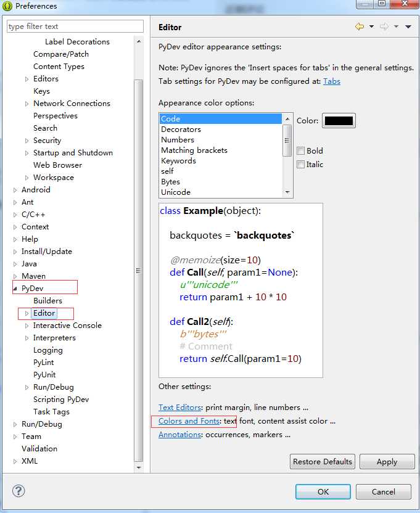Viewport: 420px width, 513px height.
Task: Click the forward navigation arrow icon
Action: [384, 27]
